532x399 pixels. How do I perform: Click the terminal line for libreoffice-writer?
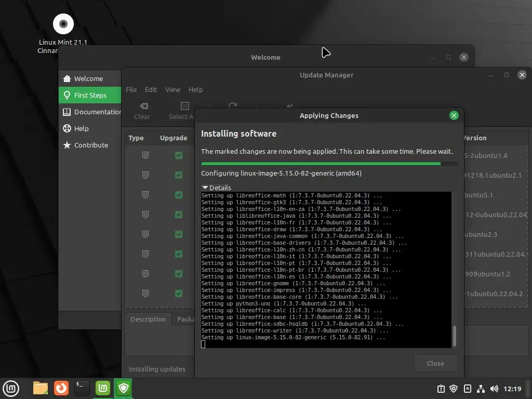click(x=295, y=331)
